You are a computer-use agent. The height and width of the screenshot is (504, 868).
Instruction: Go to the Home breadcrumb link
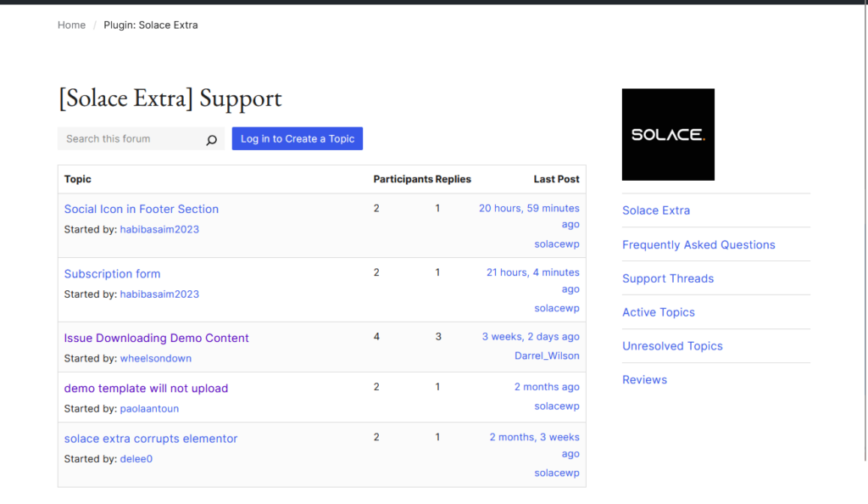click(x=71, y=25)
